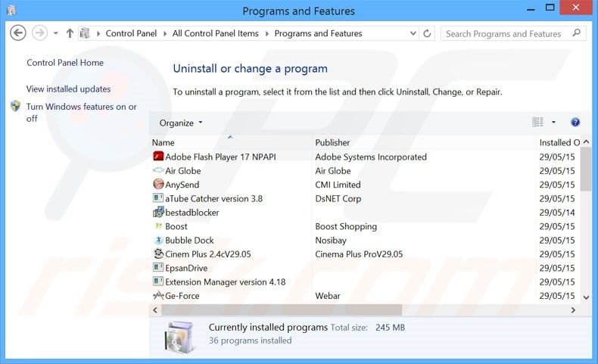The image size is (598, 364).
Task: Select the Bubble Dock entry
Action: point(189,240)
